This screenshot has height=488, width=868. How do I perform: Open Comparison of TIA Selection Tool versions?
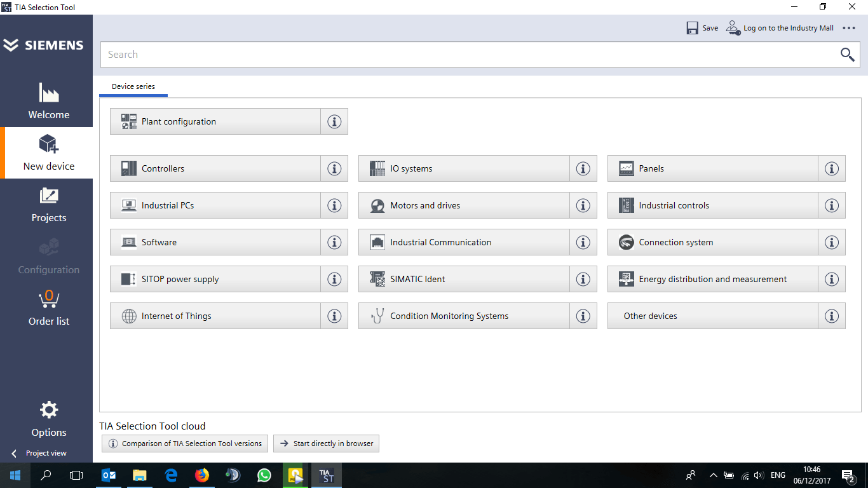(x=185, y=444)
